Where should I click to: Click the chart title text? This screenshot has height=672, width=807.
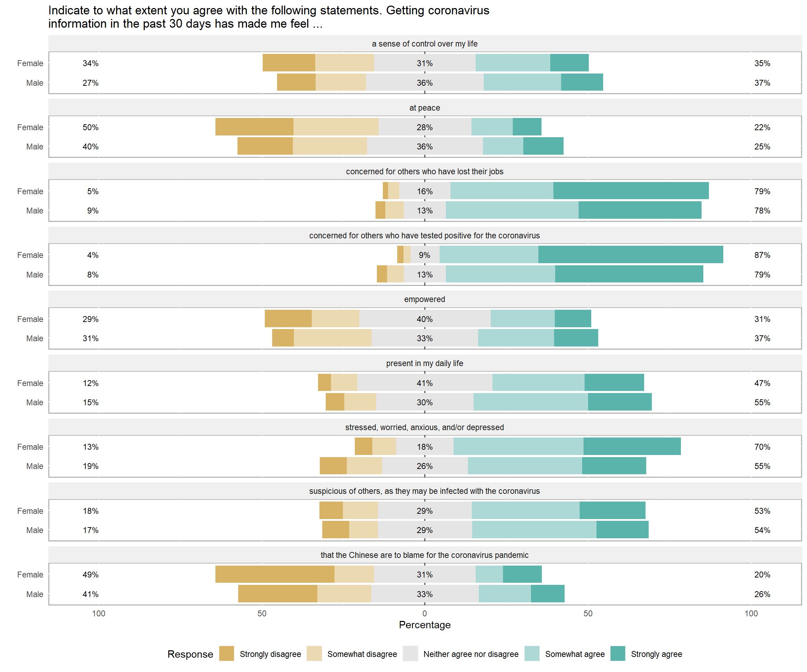(269, 17)
